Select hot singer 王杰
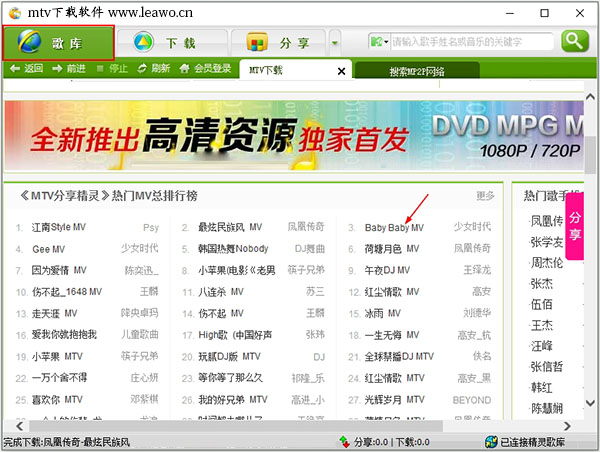 (x=541, y=325)
